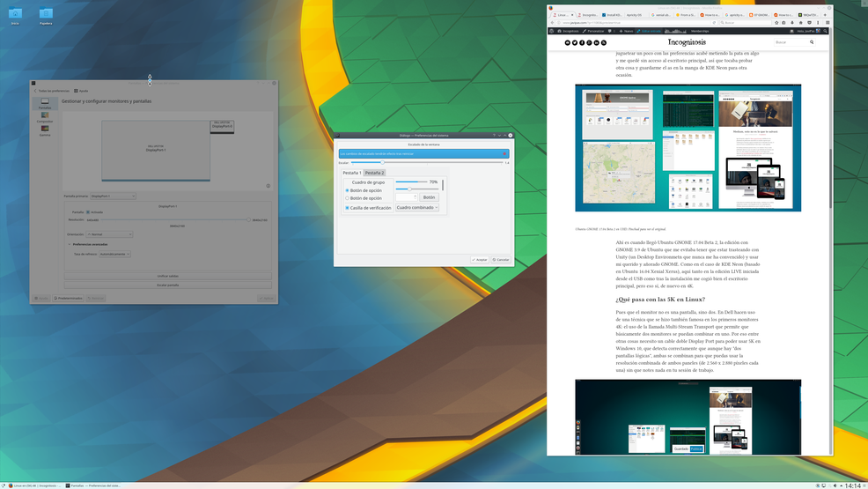
Task: Click the Cancelar button in dialog
Action: coord(501,260)
